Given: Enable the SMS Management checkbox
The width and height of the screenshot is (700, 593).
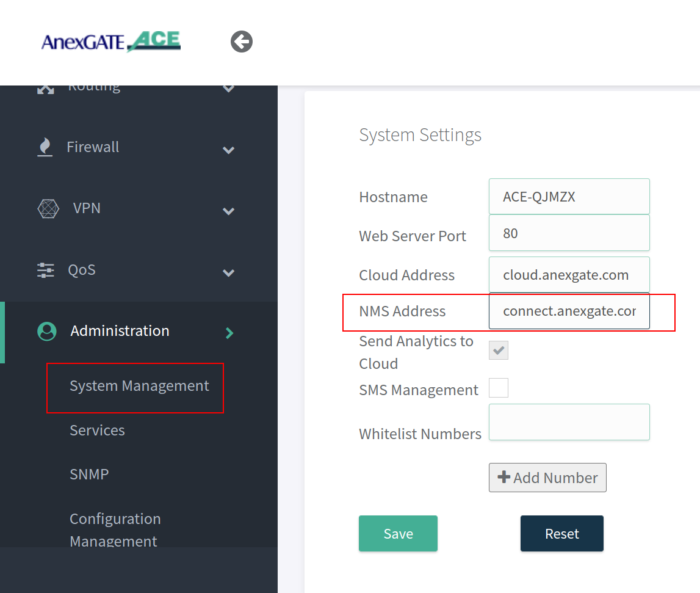Looking at the screenshot, I should coord(499,388).
